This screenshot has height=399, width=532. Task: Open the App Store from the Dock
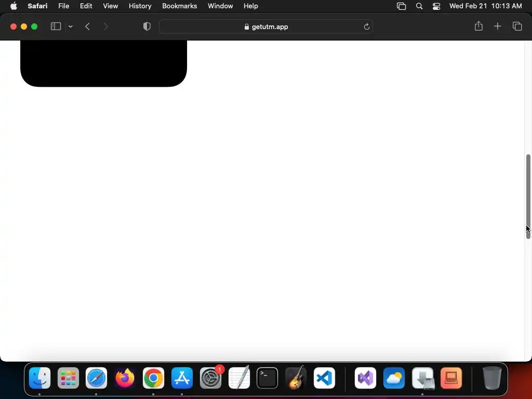tap(182, 378)
